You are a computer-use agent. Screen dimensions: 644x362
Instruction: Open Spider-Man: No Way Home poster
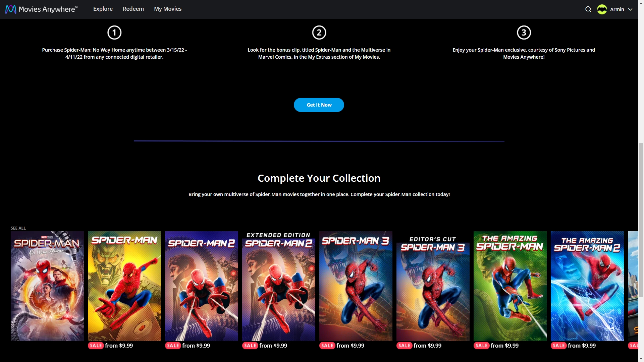point(47,286)
